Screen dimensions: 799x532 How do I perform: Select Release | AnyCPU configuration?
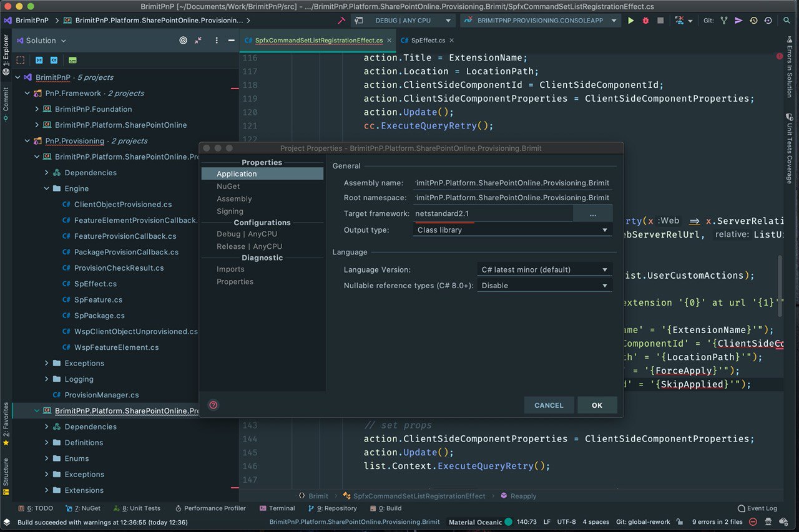tap(249, 246)
